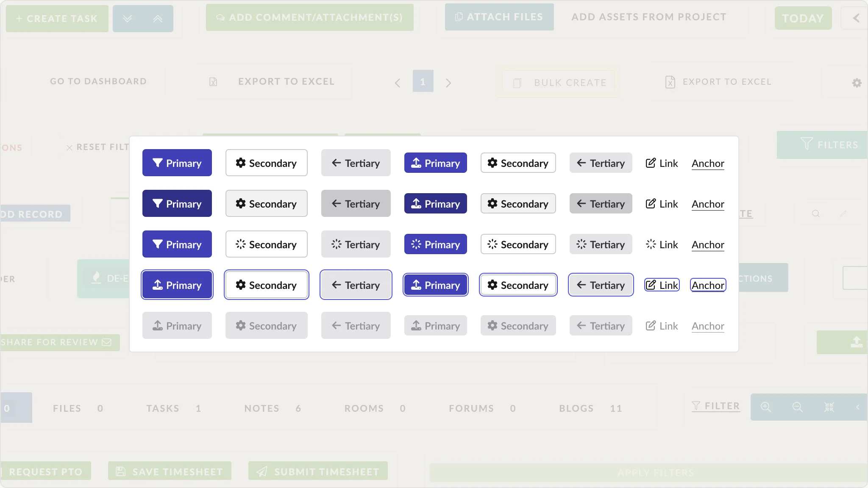Jump to Today
Screen dimensions: 868x488
coord(803,18)
